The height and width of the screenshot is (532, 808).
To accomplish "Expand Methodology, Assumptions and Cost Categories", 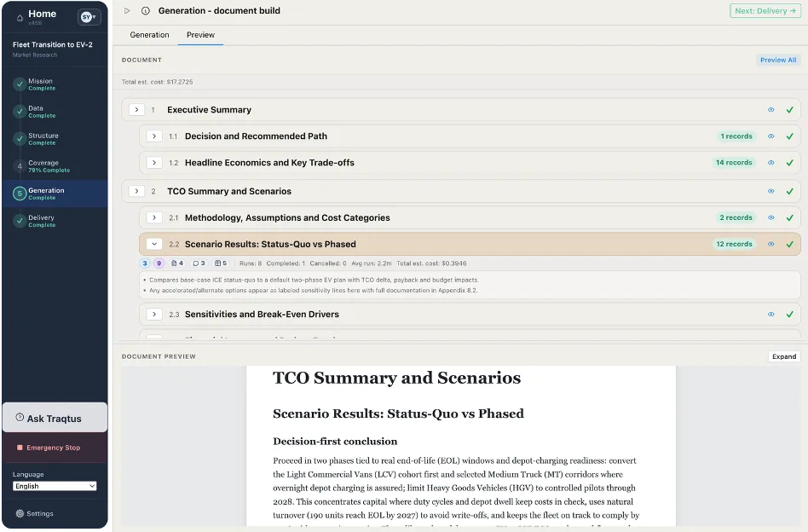I will coord(154,217).
